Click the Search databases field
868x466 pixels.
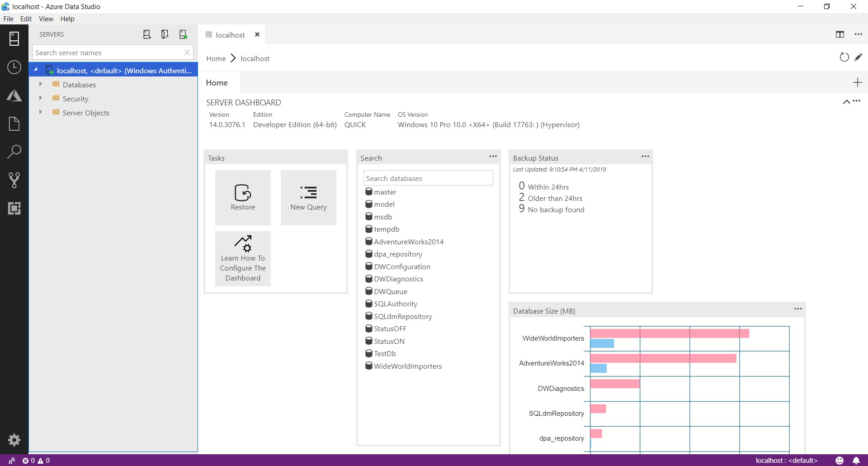pos(428,178)
